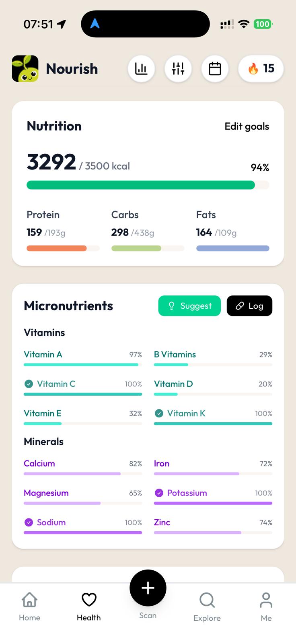Screen dimensions: 296x644
Task: Open the filter settings sliders icon
Action: 178,69
